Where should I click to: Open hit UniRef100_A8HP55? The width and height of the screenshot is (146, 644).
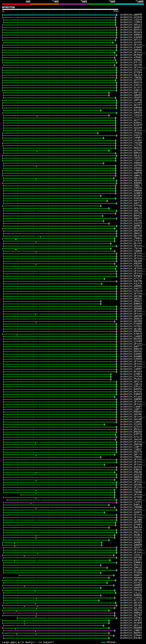point(131,15)
